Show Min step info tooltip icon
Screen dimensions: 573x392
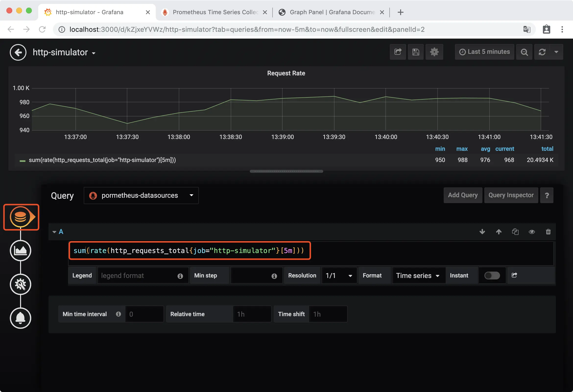(x=274, y=276)
